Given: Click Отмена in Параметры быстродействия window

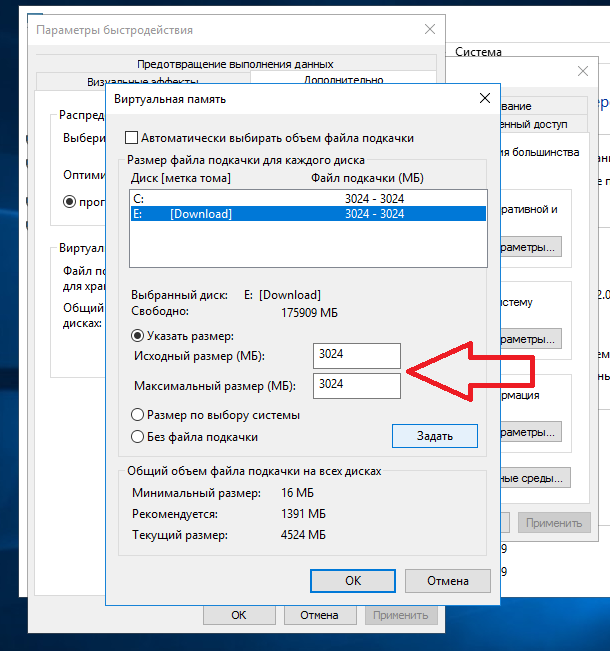Looking at the screenshot, I should (319, 615).
